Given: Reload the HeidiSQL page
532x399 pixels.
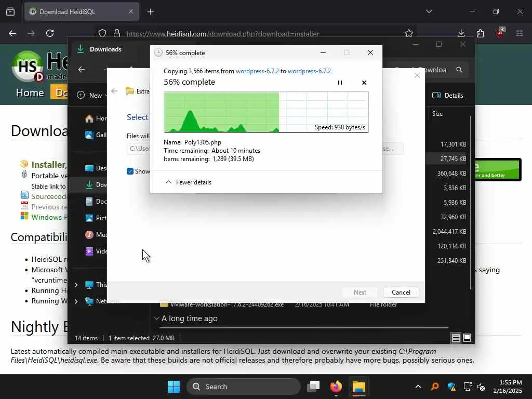Looking at the screenshot, I should click(x=50, y=33).
